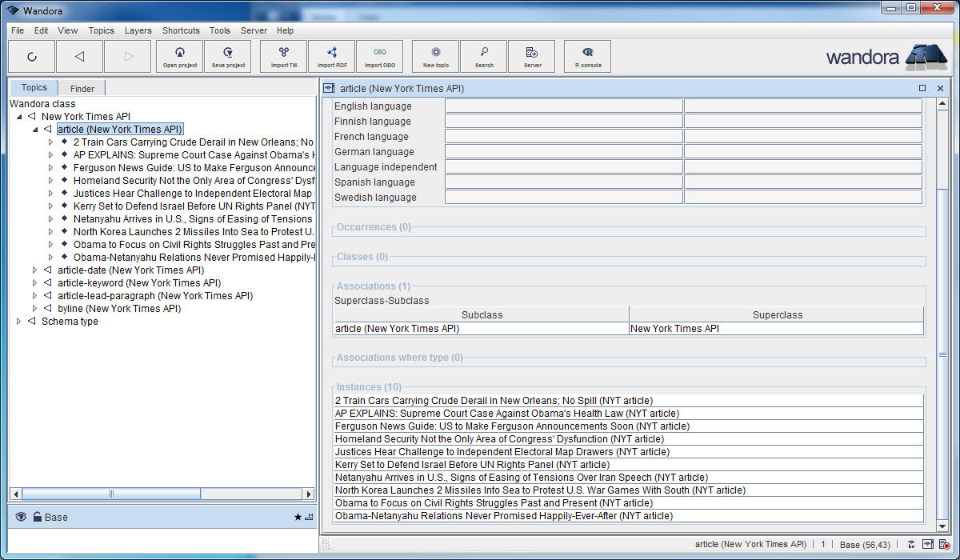960x560 pixels.
Task: Open the Import OBO tool
Action: click(x=379, y=56)
